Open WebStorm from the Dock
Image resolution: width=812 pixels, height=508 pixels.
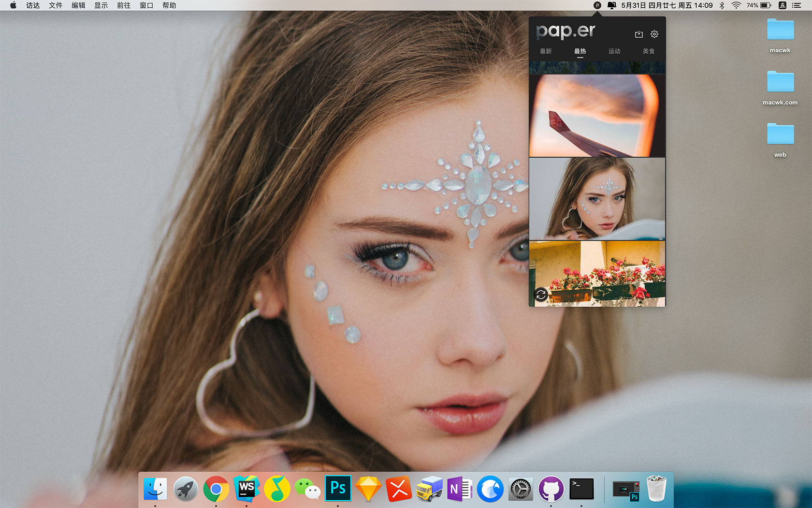[246, 489]
